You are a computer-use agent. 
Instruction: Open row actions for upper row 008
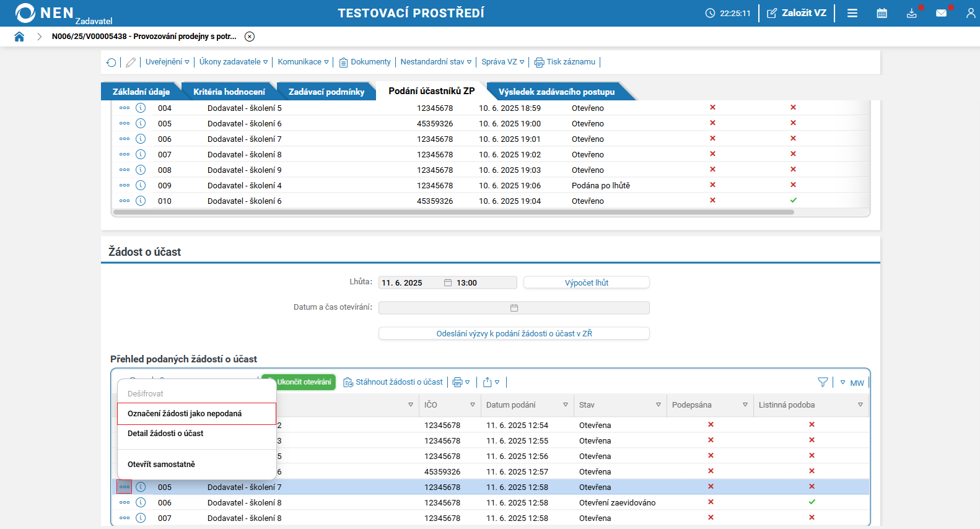[125, 170]
